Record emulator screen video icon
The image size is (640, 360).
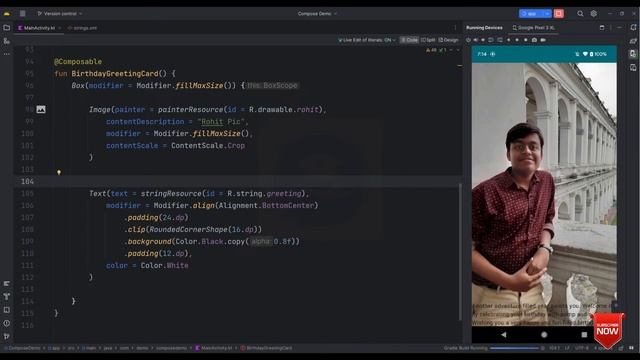coord(543,40)
